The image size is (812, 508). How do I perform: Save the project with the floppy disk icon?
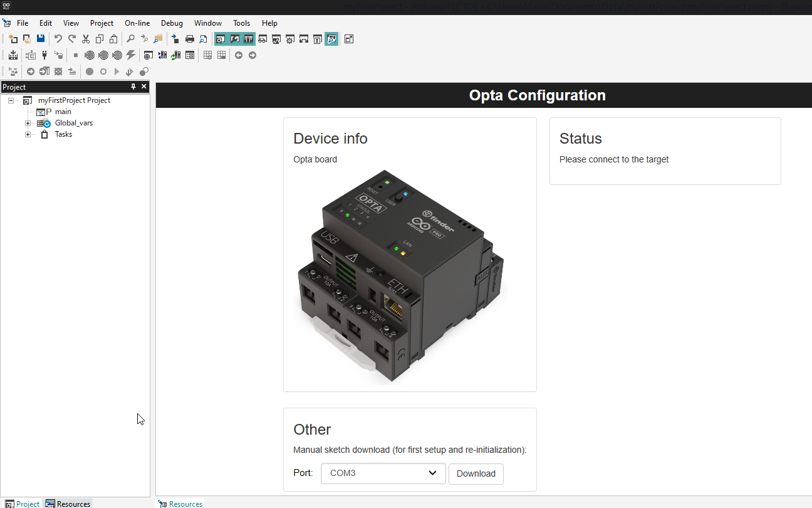coord(41,39)
